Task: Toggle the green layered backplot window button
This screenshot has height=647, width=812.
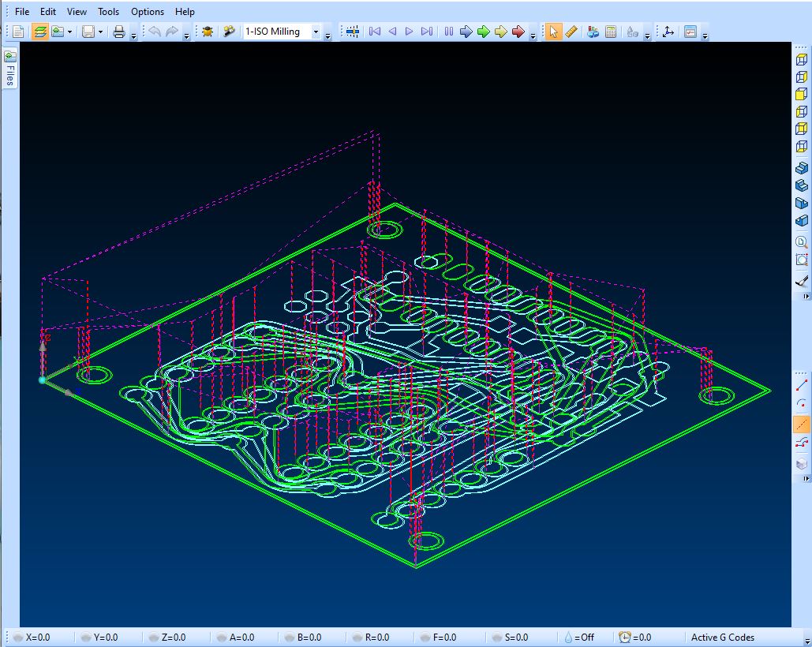Action: pyautogui.click(x=39, y=32)
